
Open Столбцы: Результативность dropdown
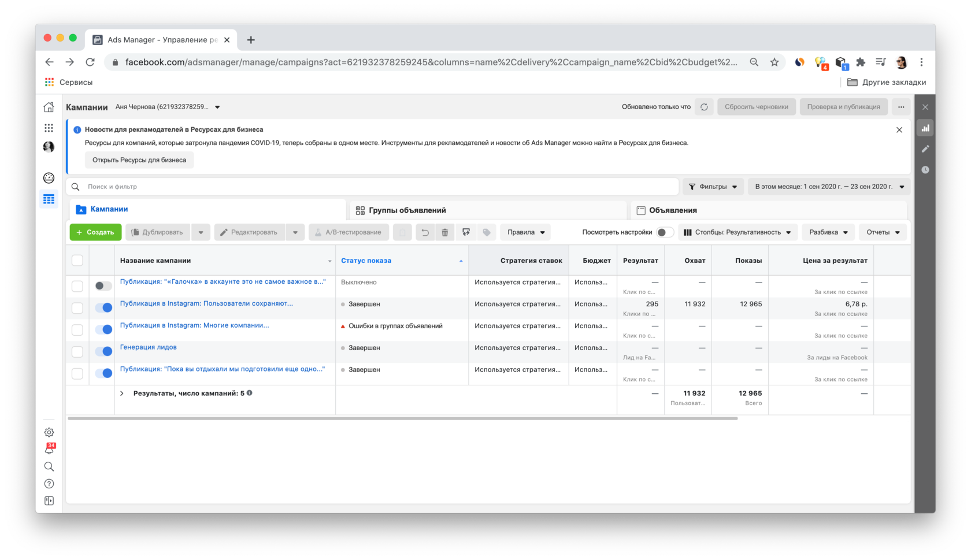point(737,232)
